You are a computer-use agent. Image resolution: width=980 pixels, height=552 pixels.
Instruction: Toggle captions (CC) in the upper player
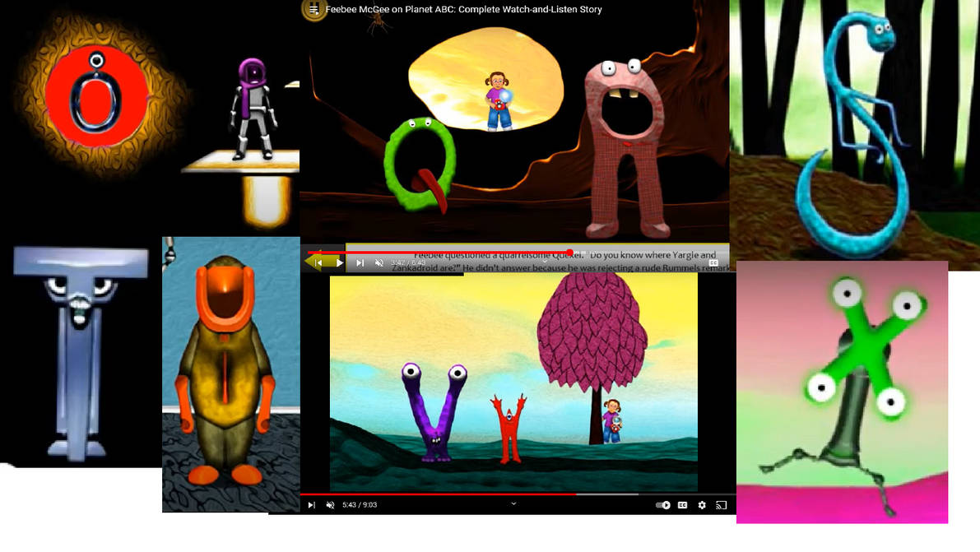click(713, 263)
